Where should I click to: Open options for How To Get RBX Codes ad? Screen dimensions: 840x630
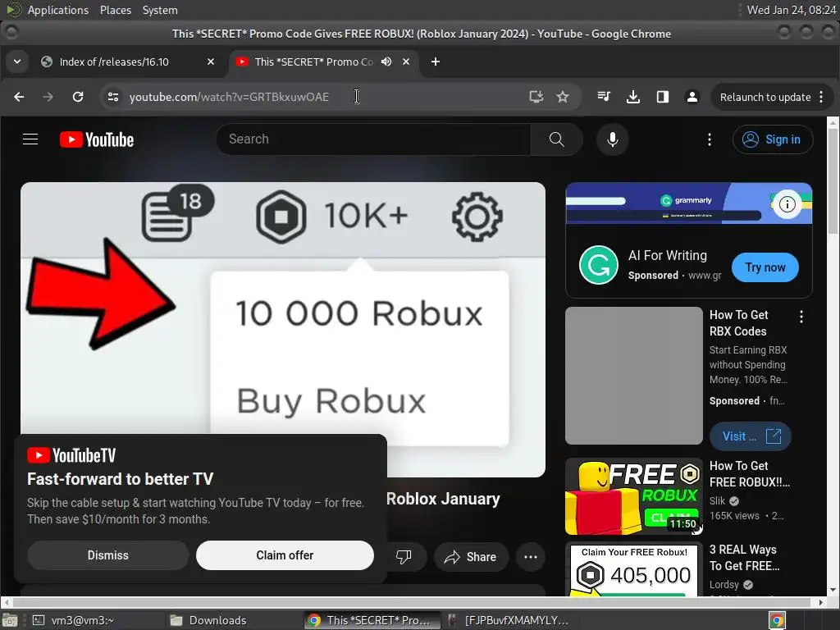(x=801, y=317)
